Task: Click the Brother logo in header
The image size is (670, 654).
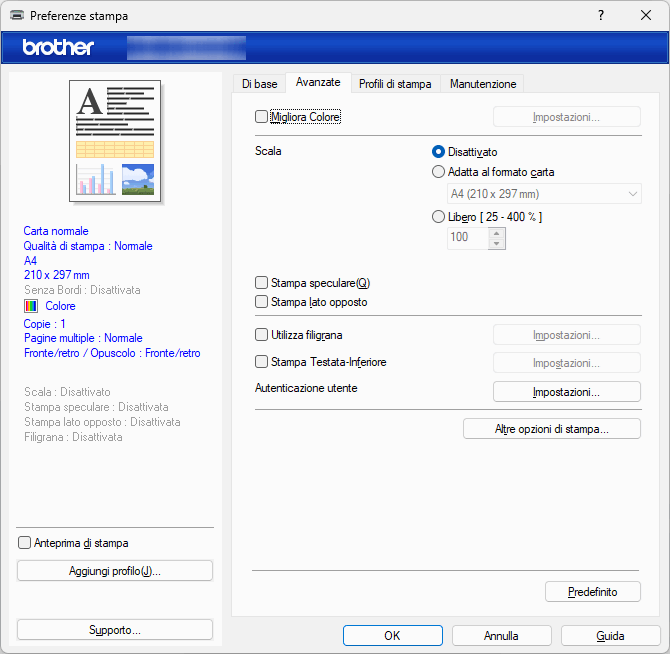Action: pos(58,47)
